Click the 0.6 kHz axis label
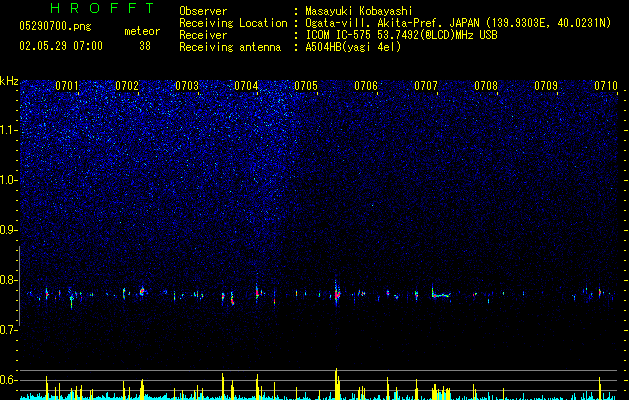Viewport: 629px width, 400px height. point(8,380)
